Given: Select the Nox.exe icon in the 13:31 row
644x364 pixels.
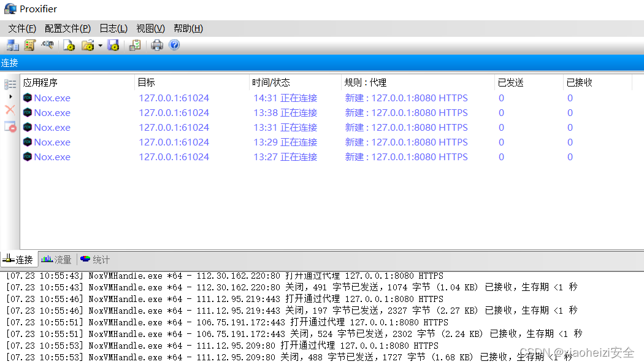Looking at the screenshot, I should click(x=28, y=127).
